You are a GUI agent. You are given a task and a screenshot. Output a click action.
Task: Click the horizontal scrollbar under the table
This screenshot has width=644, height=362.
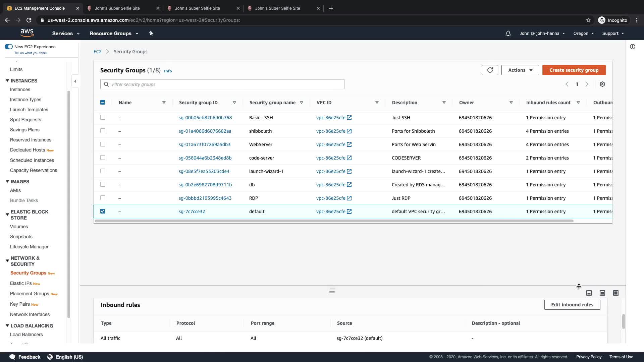pos(334,221)
